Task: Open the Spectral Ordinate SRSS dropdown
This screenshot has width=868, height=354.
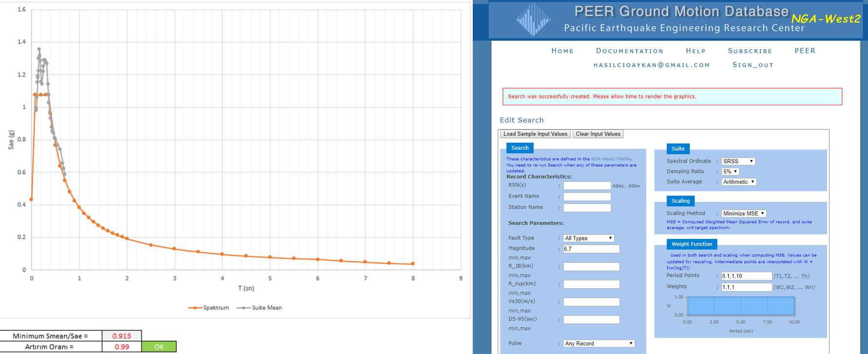Action: tap(738, 161)
